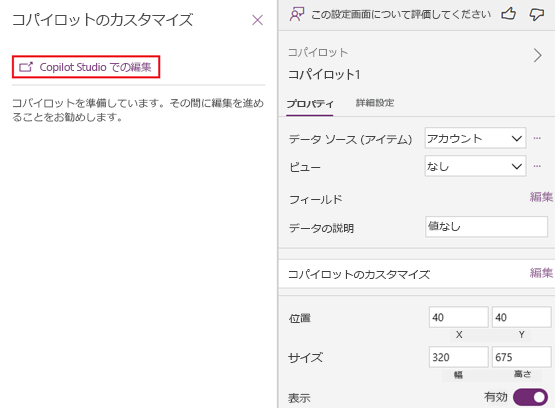Toggle the 表示 有効 switch
The image size is (555, 408).
(x=530, y=397)
